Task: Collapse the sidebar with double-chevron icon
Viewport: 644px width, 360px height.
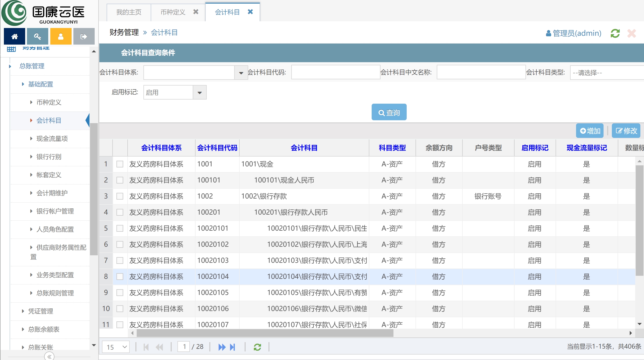Action: (x=49, y=357)
